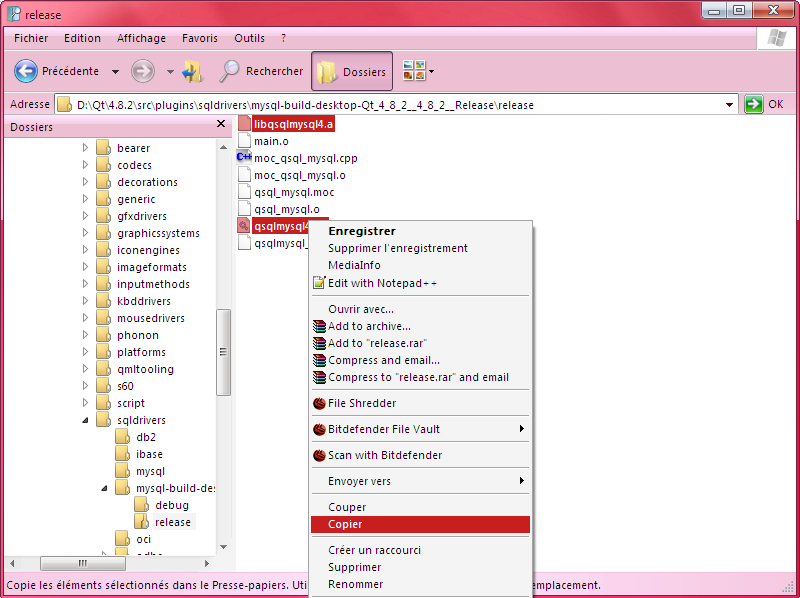
Task: Open the Affichage menu
Action: (141, 38)
